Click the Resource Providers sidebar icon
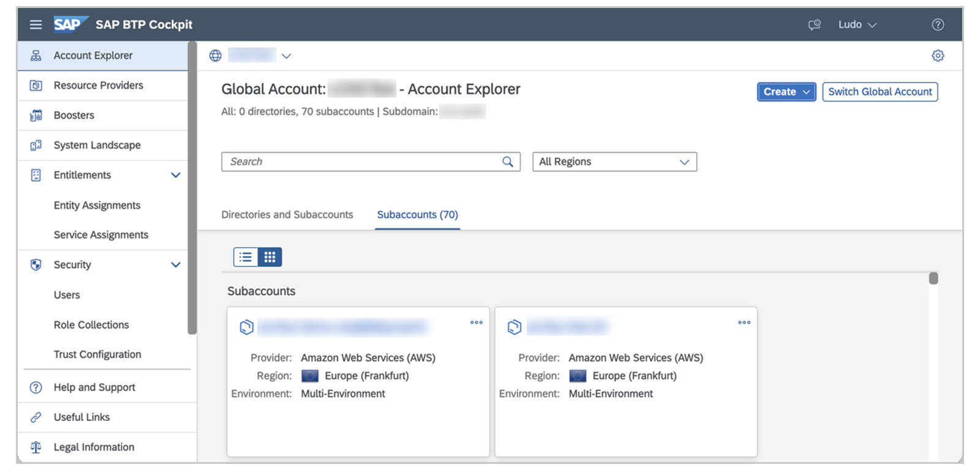The width and height of the screenshot is (980, 470). point(36,86)
